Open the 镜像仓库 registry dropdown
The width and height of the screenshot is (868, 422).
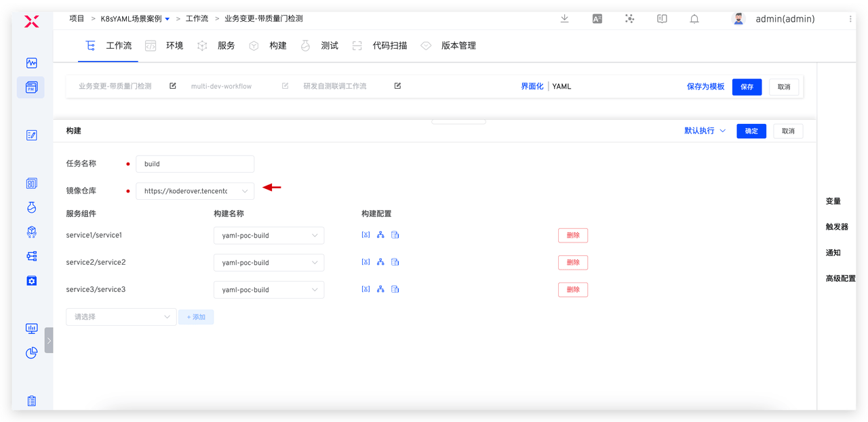195,191
